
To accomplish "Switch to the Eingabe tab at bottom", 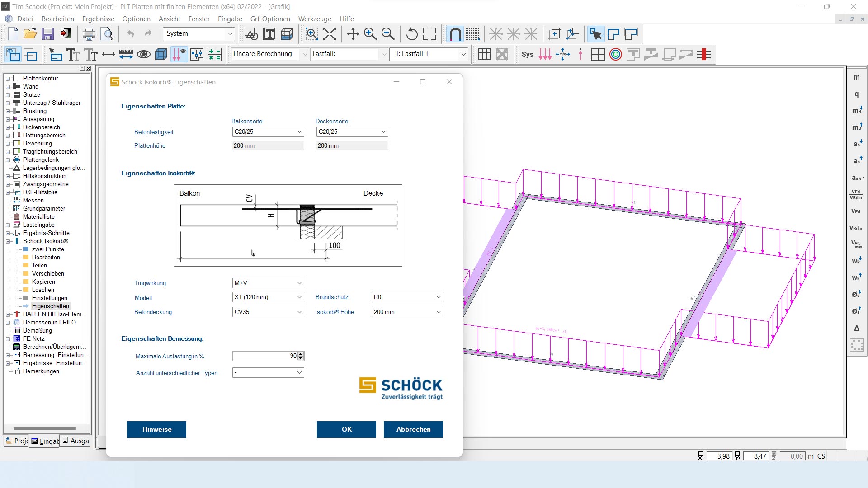I will (x=45, y=441).
